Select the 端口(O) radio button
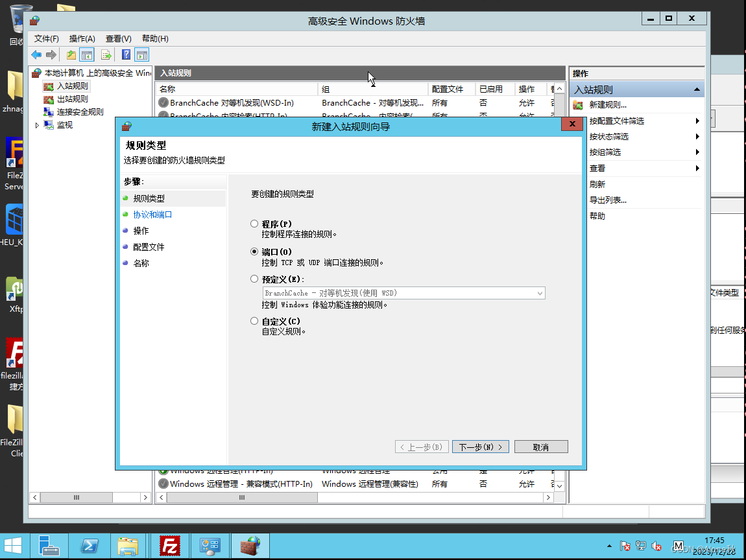 [x=254, y=251]
